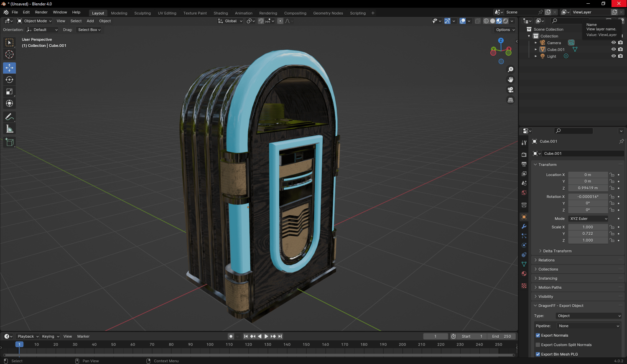Screen dimensions: 627x364
Task: Click the Options button in viewport header
Action: [x=505, y=30]
